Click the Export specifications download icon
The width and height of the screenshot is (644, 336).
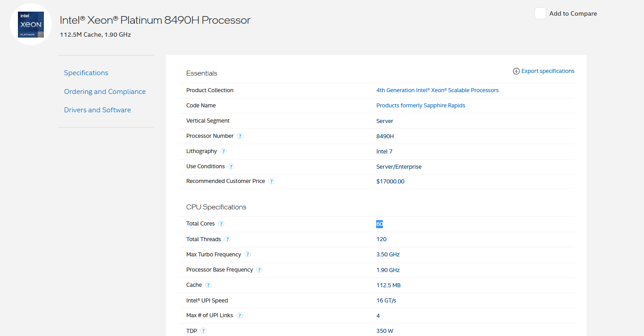pyautogui.click(x=516, y=71)
